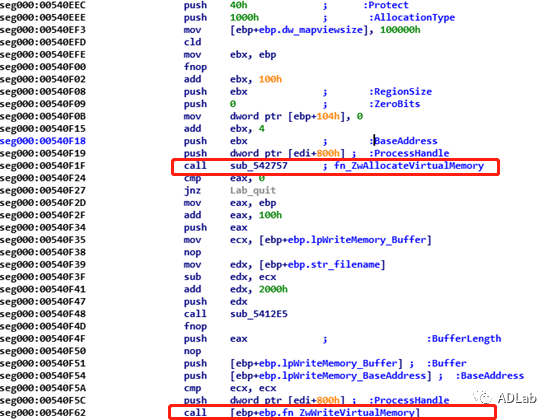554x420 pixels.
Task: Select address seg000:00540F18 highlighted in blue
Action: [x=43, y=141]
